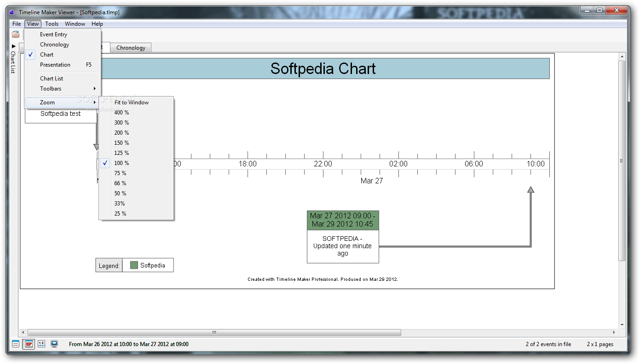Screen dimensions: 640x364
Task: Click the event date header Mar 27 2012 09:00
Action: (343, 220)
